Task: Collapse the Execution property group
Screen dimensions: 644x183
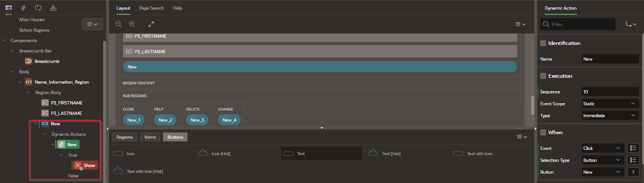Action: pyautogui.click(x=543, y=76)
